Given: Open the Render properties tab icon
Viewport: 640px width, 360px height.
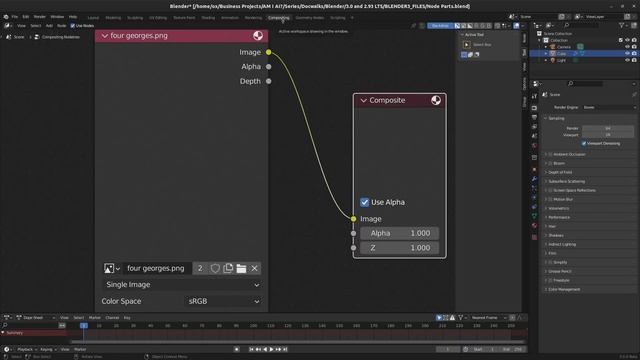Looking at the screenshot, I should pos(534,108).
